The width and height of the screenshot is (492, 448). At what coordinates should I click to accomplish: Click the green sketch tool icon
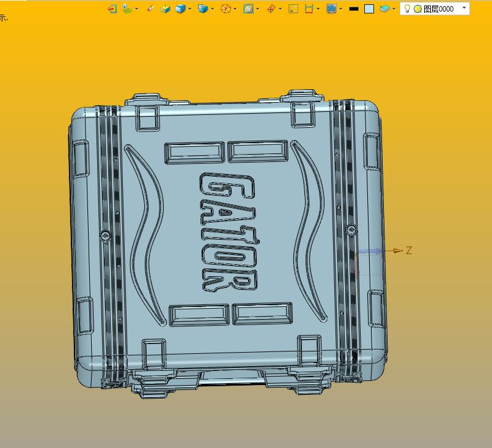click(x=127, y=9)
